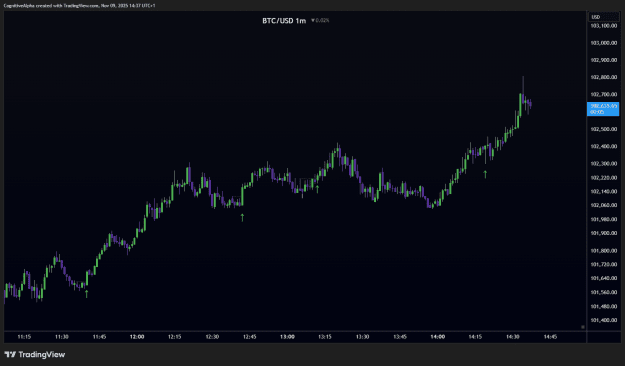Click the 103,000.00 price axis label

[x=603, y=43]
